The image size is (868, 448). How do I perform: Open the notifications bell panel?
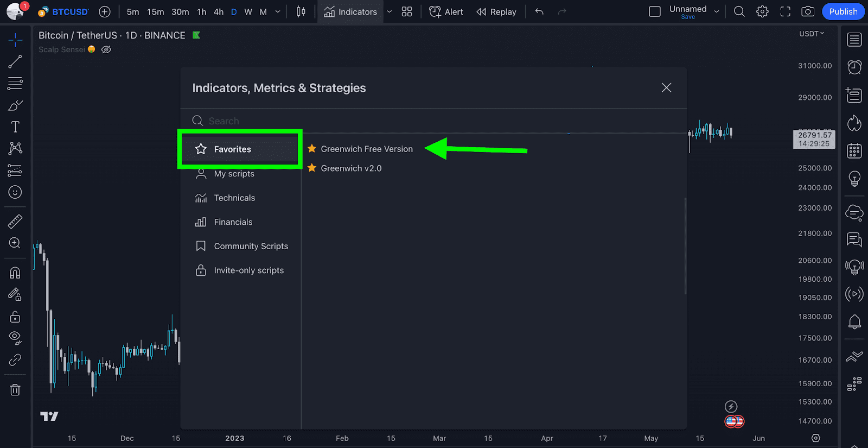(x=854, y=321)
